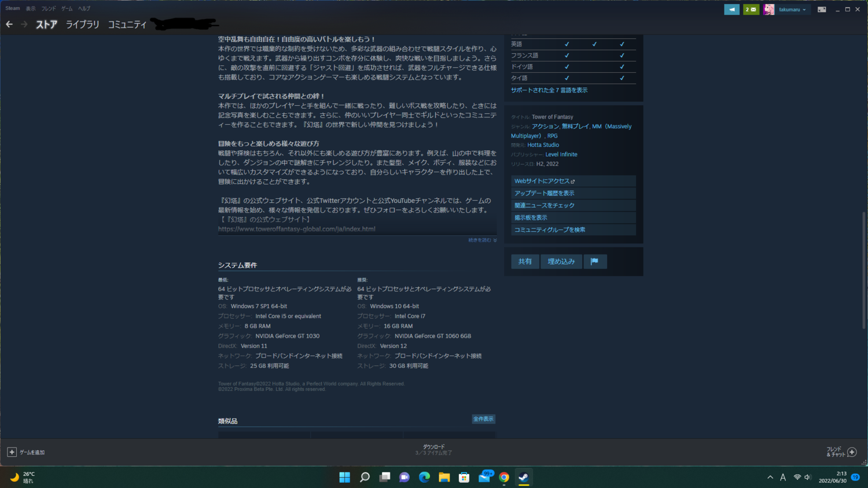Open the アクション genre link
Image resolution: width=868 pixels, height=488 pixels.
[x=545, y=127]
